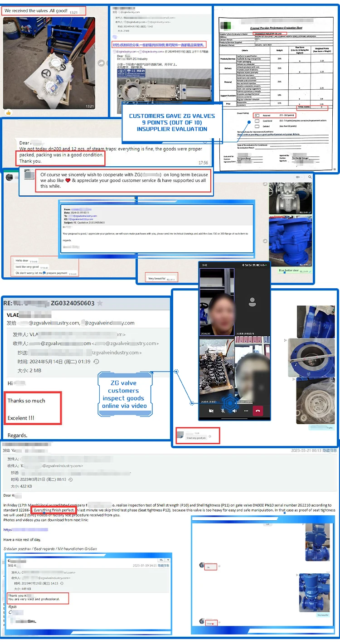The width and height of the screenshot is (340, 644).
Task: Select the avatar placeholder participant tile
Action: click(253, 302)
